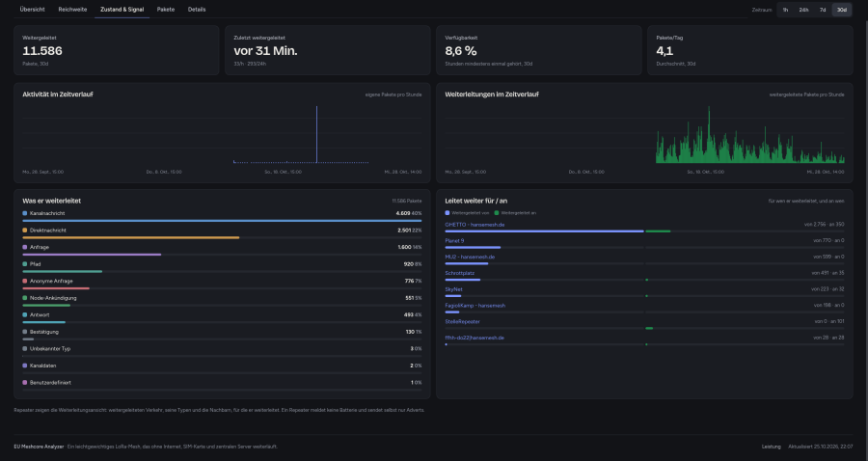Click the orange Direktnachricht color swatch
This screenshot has height=461, width=868.
25,230
